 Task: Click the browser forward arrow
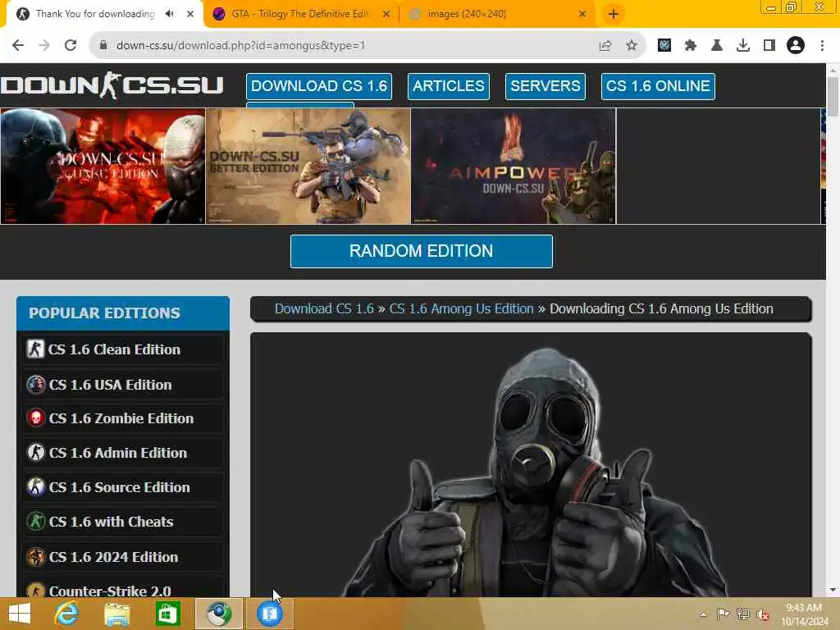(44, 46)
